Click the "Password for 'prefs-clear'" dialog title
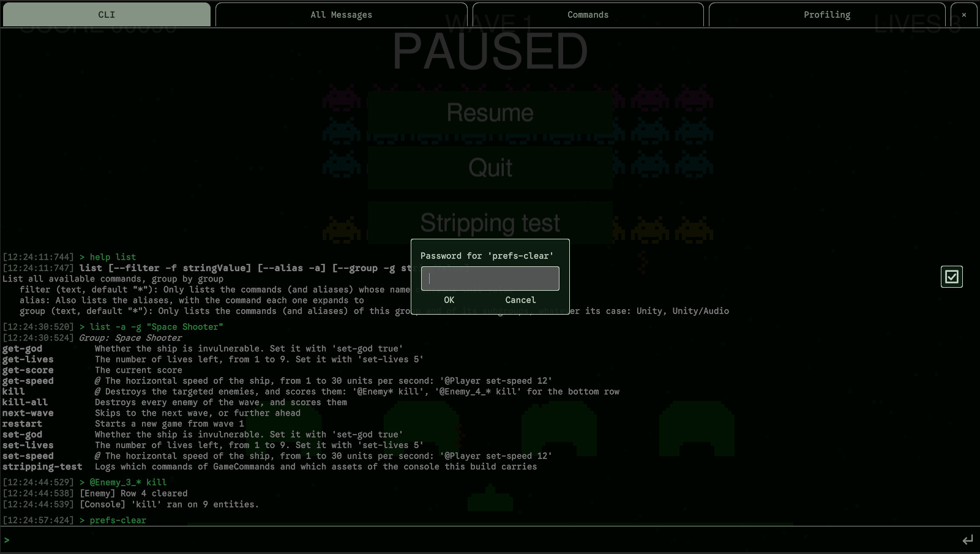Image resolution: width=980 pixels, height=554 pixels. [x=487, y=256]
